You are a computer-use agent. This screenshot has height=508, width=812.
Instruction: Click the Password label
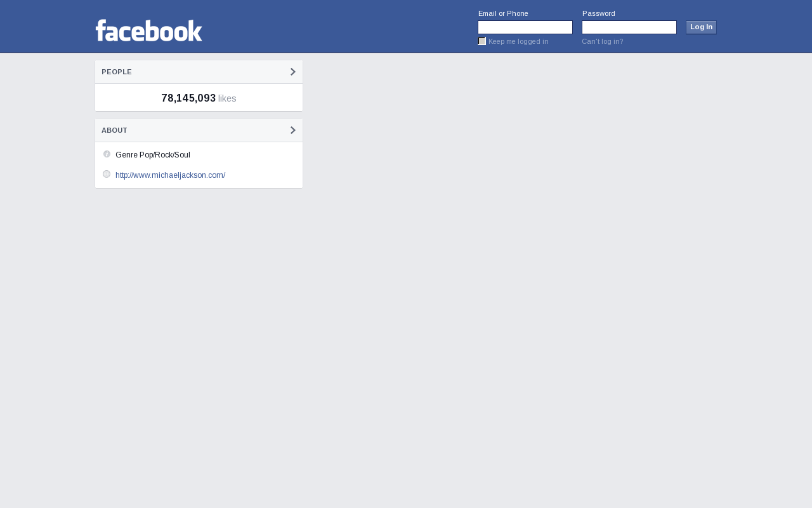point(599,13)
